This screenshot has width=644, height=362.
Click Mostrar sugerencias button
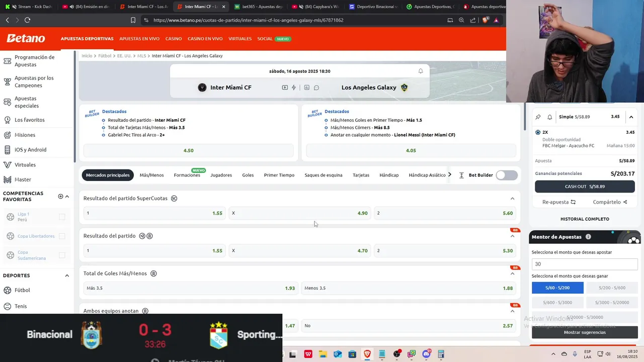tap(585, 332)
